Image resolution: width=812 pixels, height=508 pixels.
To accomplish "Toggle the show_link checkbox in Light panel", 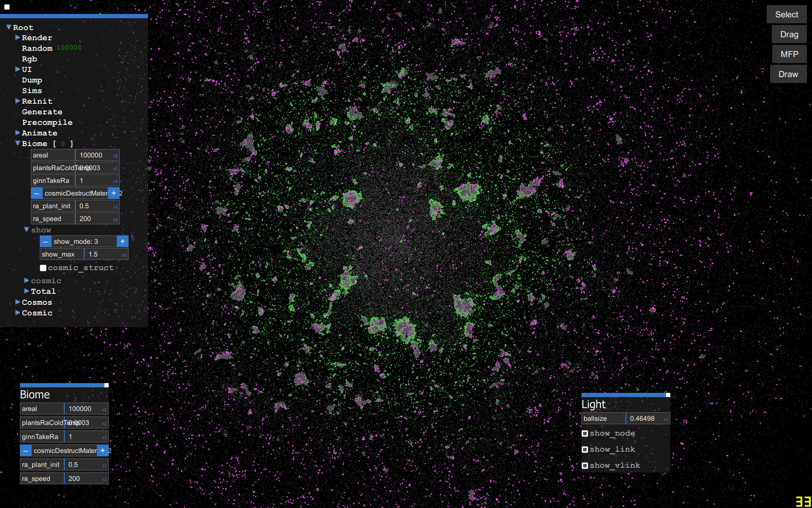I will click(585, 450).
